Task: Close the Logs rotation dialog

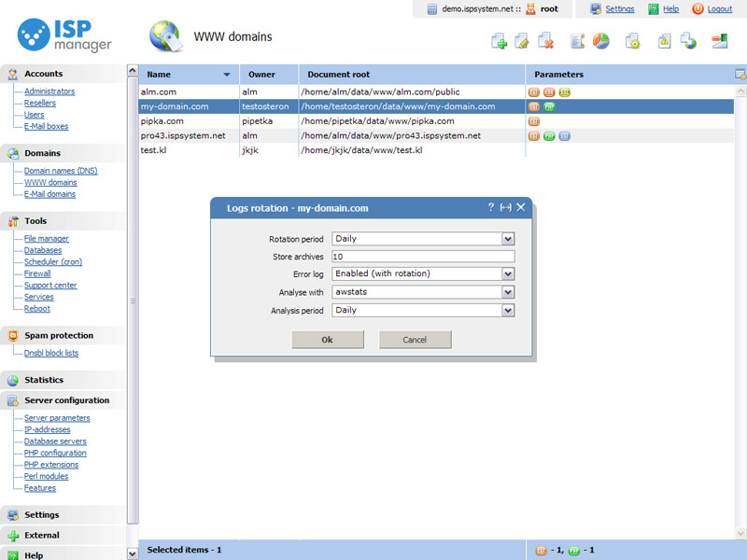Action: (521, 207)
